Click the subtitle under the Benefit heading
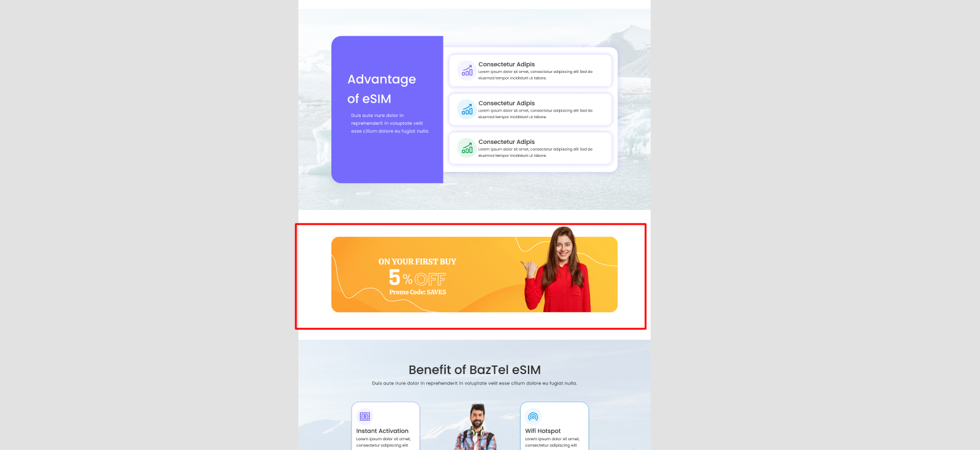This screenshot has height=450, width=980. 475,383
